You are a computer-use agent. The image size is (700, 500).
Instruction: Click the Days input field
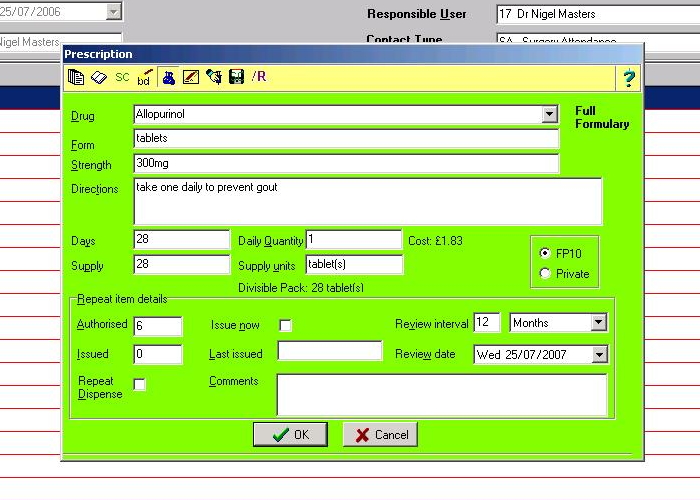coord(182,240)
